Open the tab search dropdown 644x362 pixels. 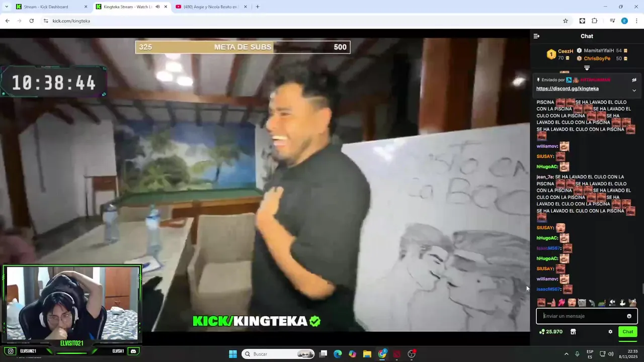click(x=6, y=7)
